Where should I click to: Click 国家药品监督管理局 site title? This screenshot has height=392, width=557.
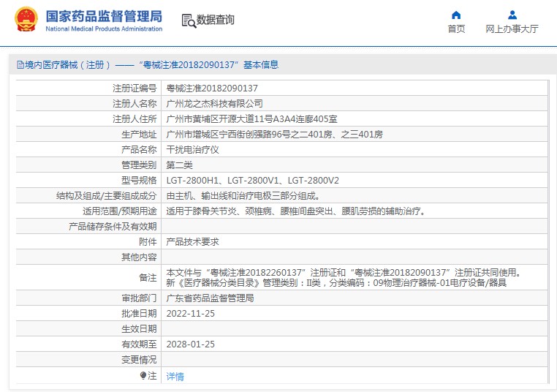(x=104, y=16)
